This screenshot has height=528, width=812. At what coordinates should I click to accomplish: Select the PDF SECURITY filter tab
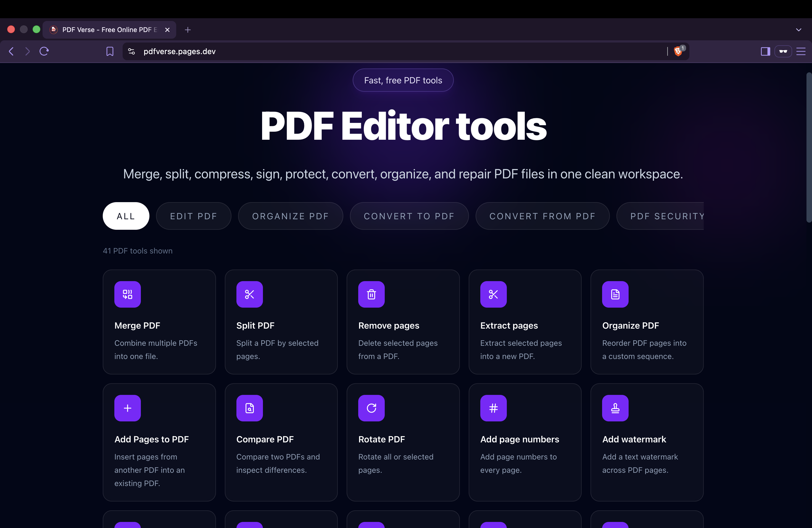pos(660,216)
